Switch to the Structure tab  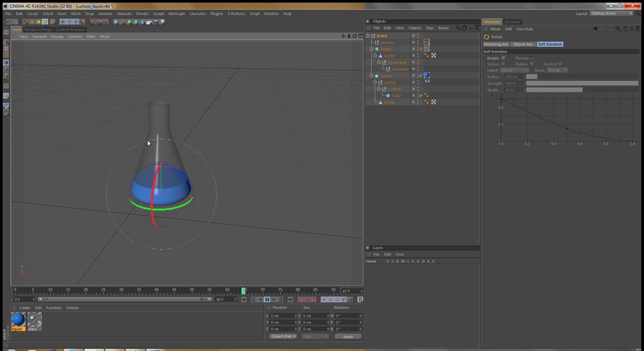tap(512, 22)
